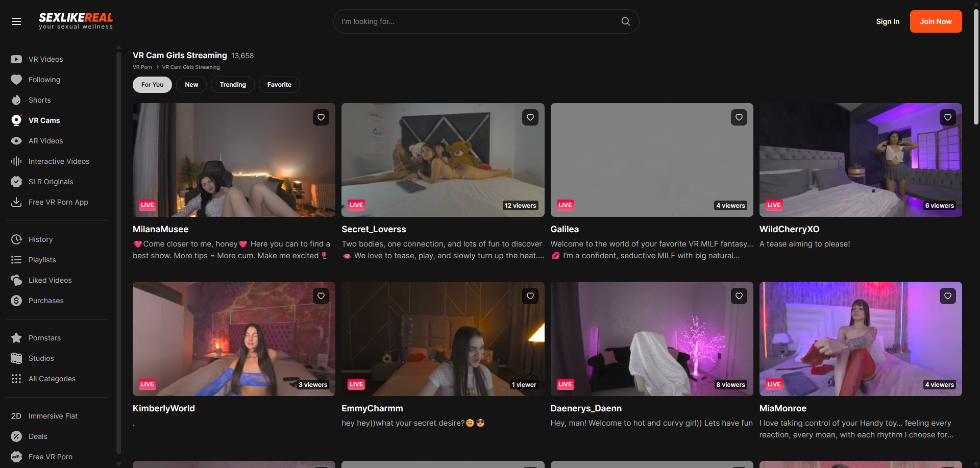Open the VR Videos section
This screenshot has height=468, width=980.
point(45,59)
